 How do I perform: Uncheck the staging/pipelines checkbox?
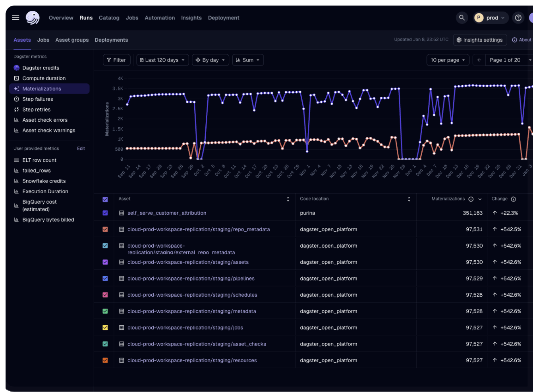point(105,279)
